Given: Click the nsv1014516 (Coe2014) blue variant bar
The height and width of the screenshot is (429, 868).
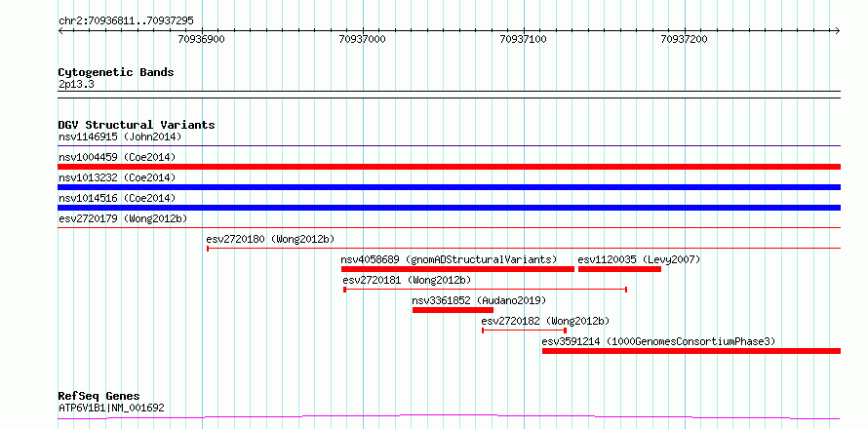Looking at the screenshot, I should pyautogui.click(x=449, y=208).
